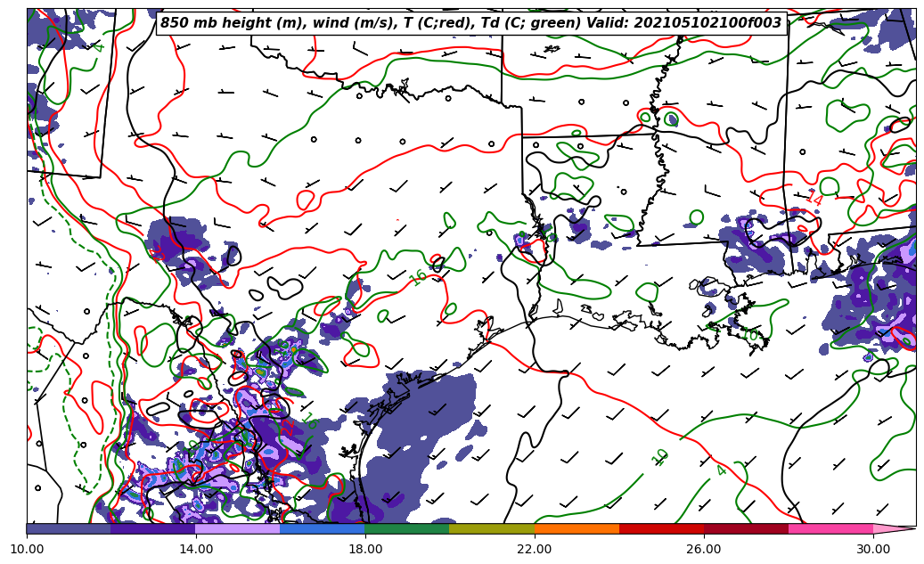Click the bright blue 16–18 colorbar segment
Image resolution: width=924 pixels, height=564 pixels.
click(x=322, y=528)
